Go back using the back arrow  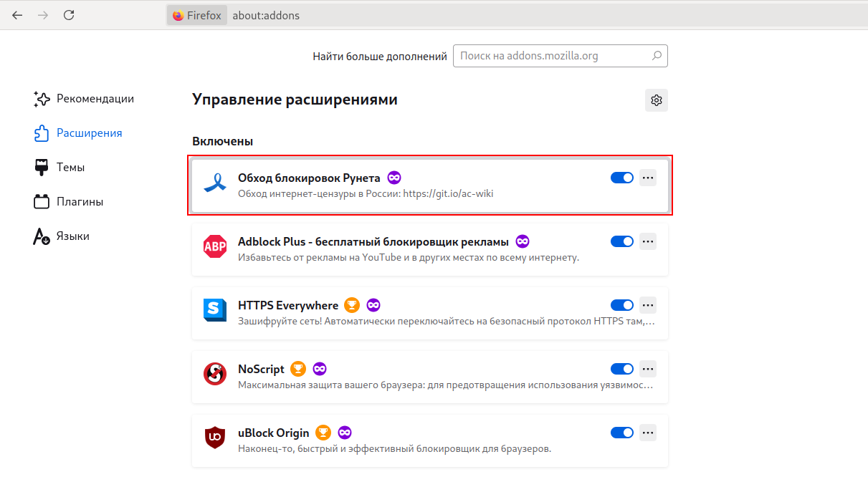pyautogui.click(x=17, y=15)
